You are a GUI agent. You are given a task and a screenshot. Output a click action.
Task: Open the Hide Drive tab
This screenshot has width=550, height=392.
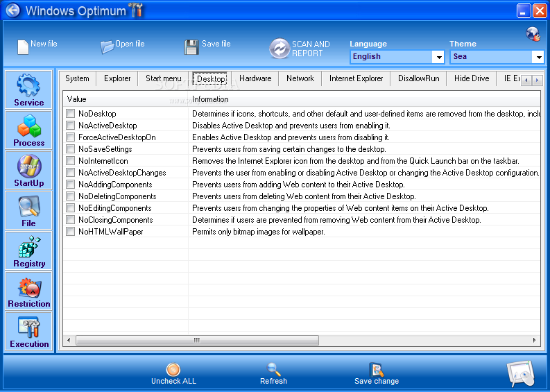click(472, 78)
